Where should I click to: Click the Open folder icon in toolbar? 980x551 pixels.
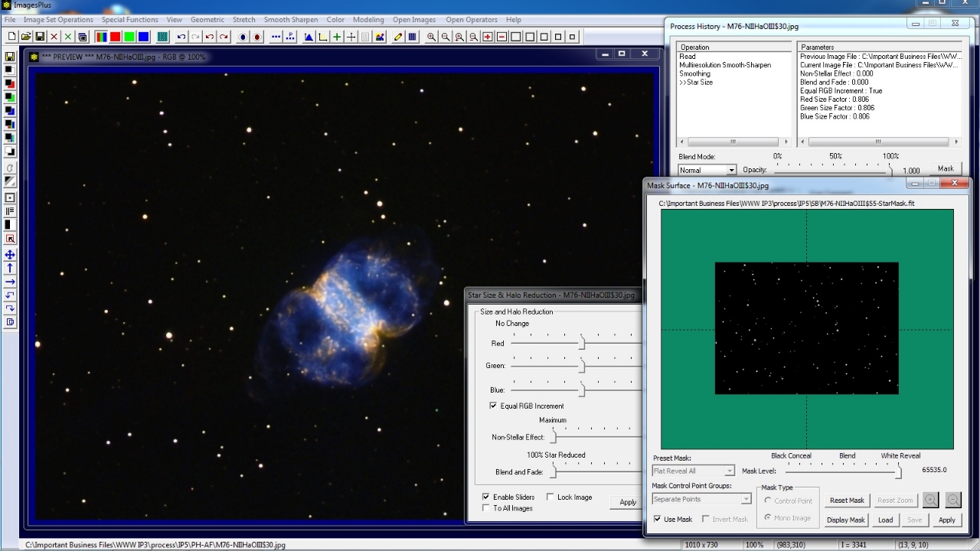pyautogui.click(x=26, y=36)
